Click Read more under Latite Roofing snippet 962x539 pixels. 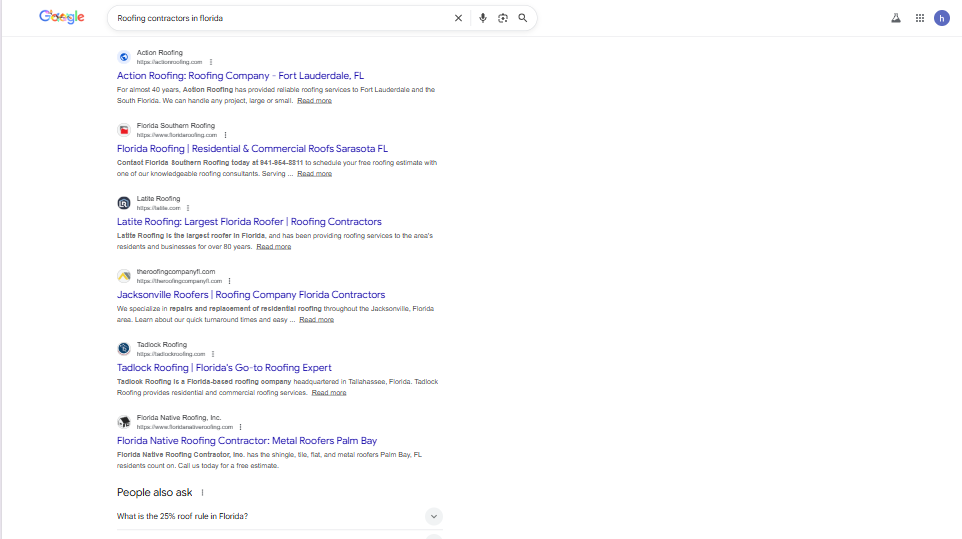click(274, 247)
